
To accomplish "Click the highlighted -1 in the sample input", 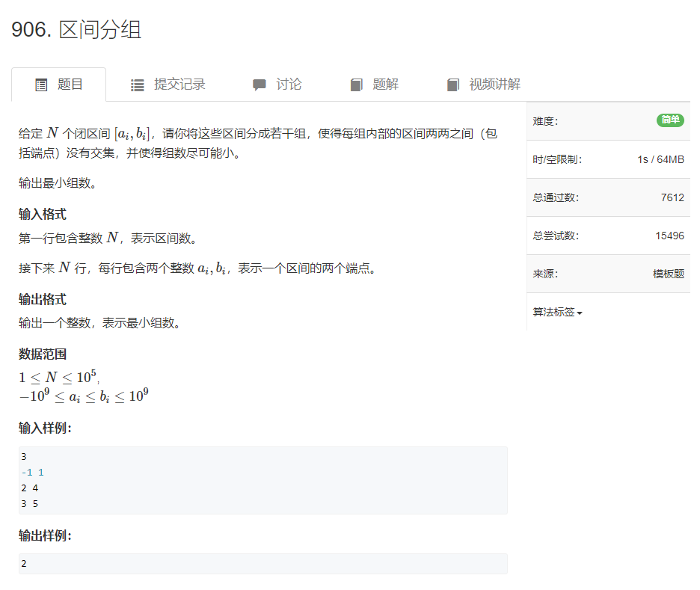I will coord(25,472).
